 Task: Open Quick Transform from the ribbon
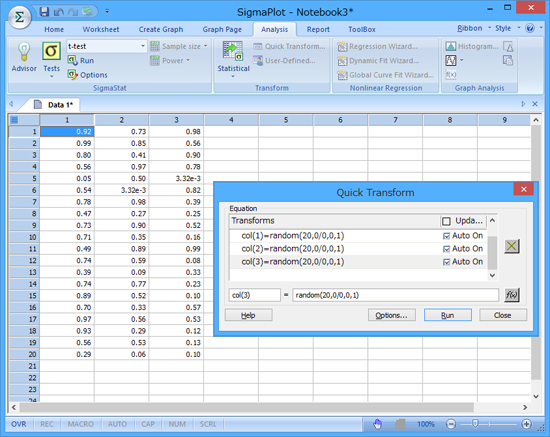[x=289, y=46]
